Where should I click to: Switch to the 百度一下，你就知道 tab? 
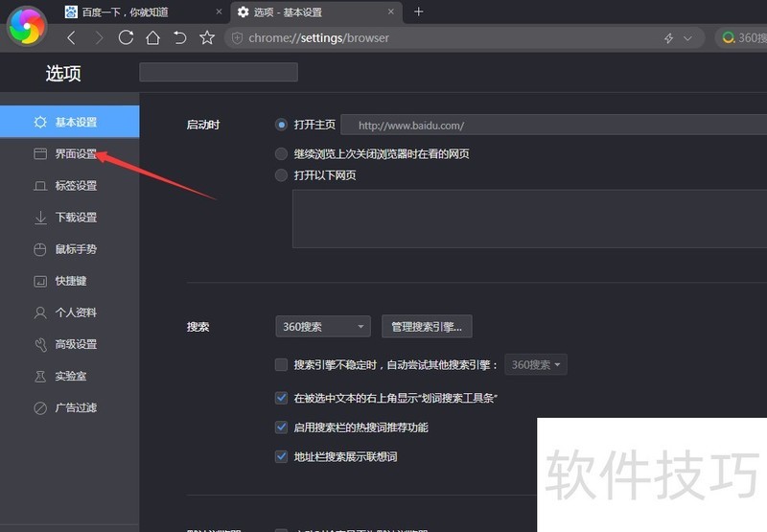[143, 12]
